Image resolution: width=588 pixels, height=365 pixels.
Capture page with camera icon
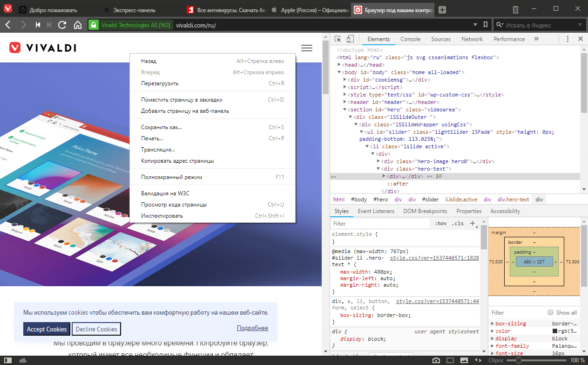pyautogui.click(x=436, y=360)
